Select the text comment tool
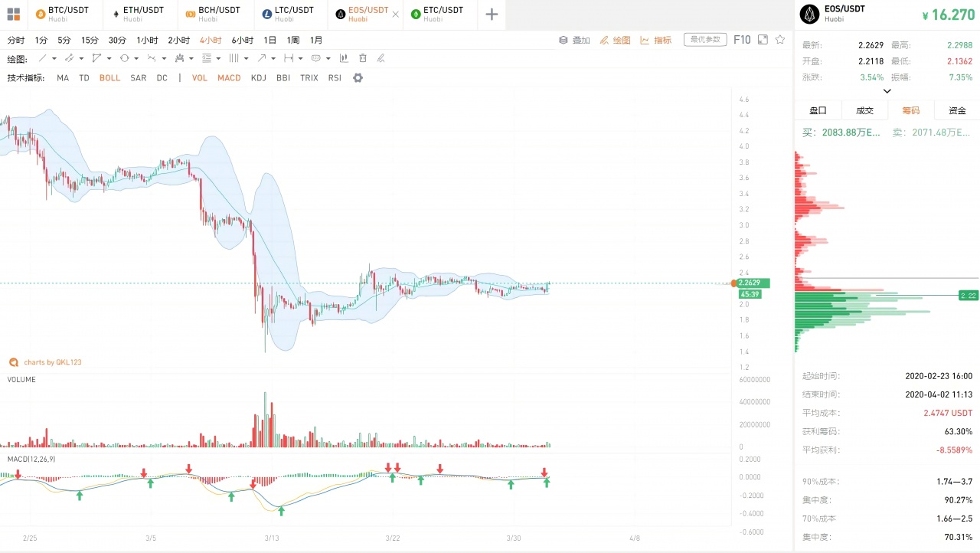980x553 pixels. click(x=315, y=58)
